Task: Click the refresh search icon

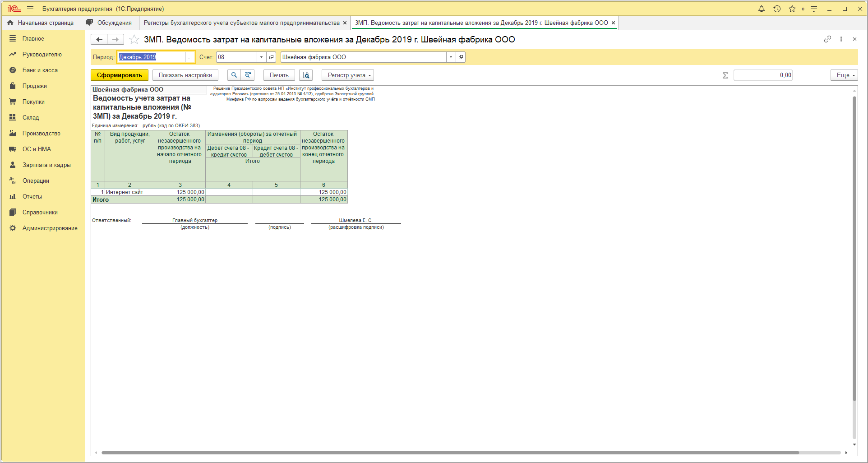Action: (248, 75)
